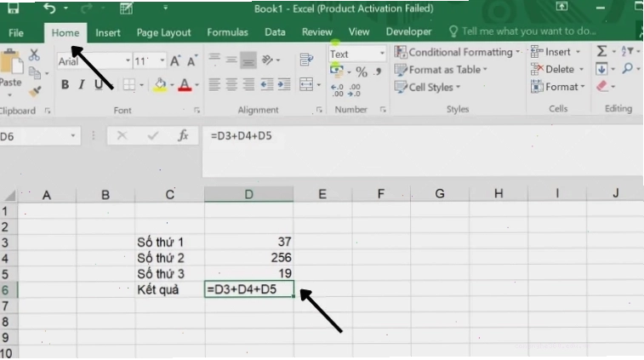Align text right
644x360 pixels.
pyautogui.click(x=248, y=84)
